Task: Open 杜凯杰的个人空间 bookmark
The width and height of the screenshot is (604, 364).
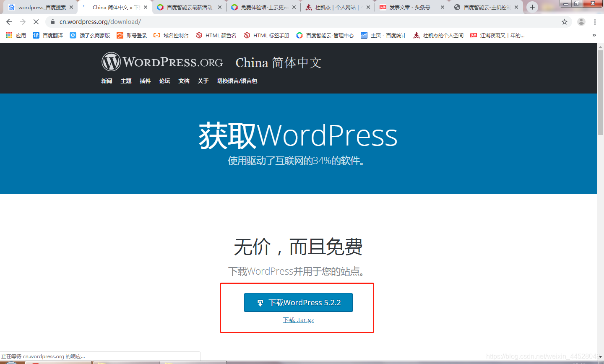Action: click(x=438, y=35)
